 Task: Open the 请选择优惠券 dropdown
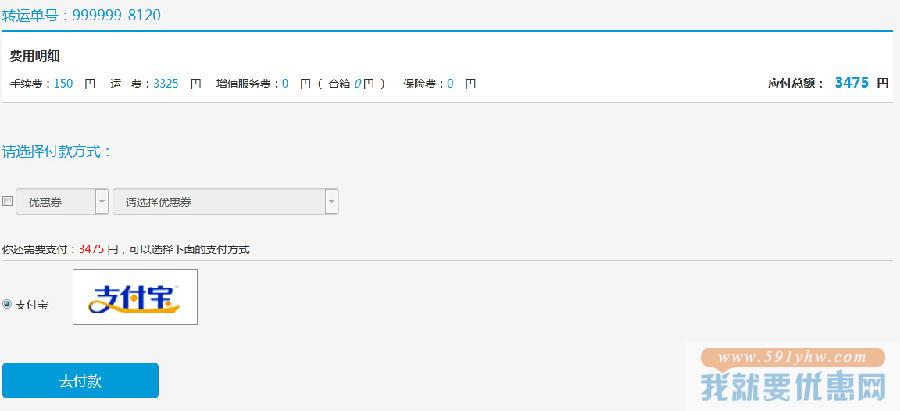pyautogui.click(x=226, y=201)
